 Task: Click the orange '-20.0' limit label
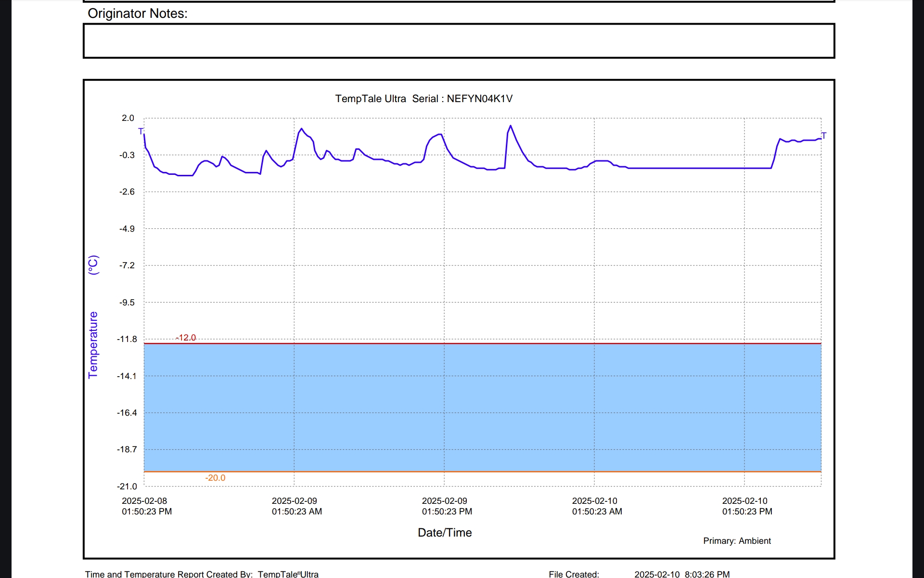(215, 478)
